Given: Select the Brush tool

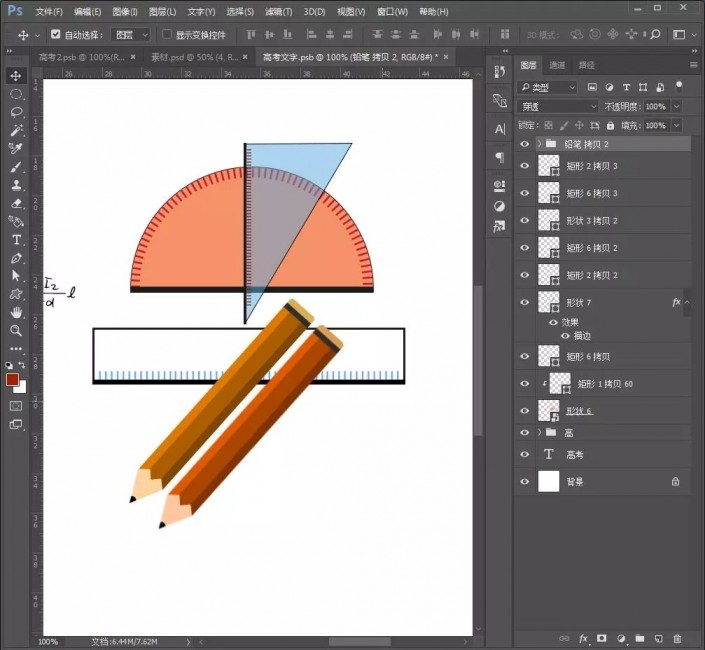Looking at the screenshot, I should click(16, 167).
